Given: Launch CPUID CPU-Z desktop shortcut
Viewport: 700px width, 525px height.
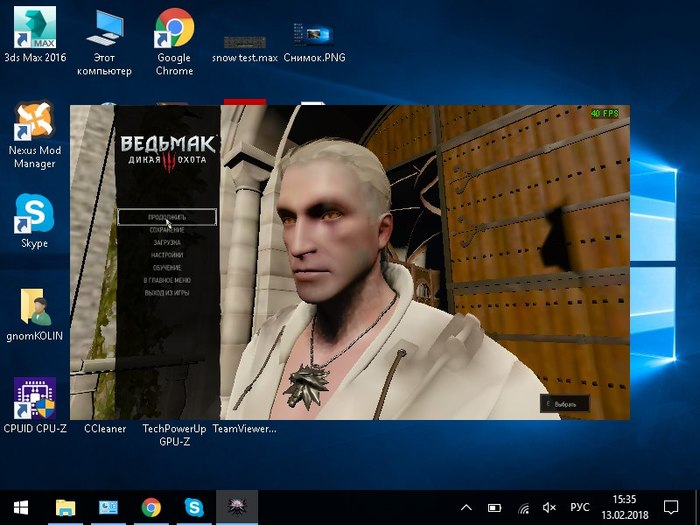Looking at the screenshot, I should 34,398.
